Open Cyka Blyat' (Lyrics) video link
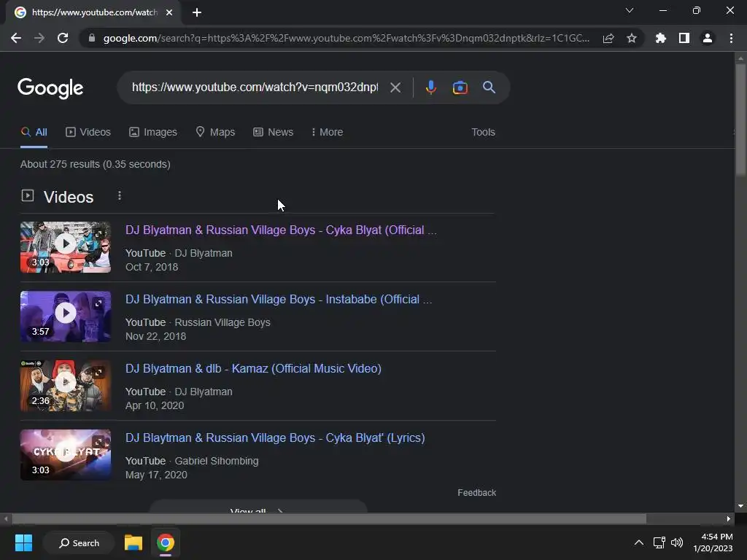The image size is (747, 560). (275, 438)
